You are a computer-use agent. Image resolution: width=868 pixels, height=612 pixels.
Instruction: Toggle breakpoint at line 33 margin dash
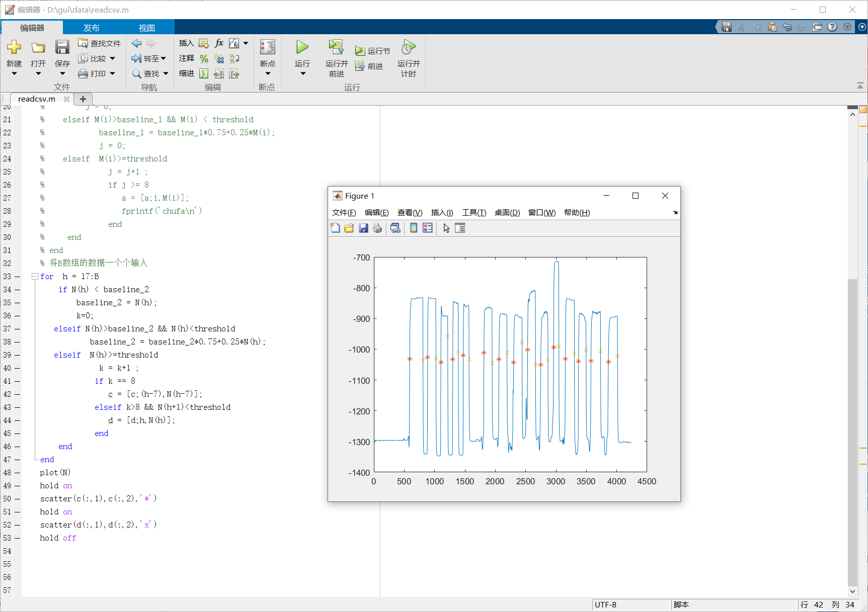point(17,277)
